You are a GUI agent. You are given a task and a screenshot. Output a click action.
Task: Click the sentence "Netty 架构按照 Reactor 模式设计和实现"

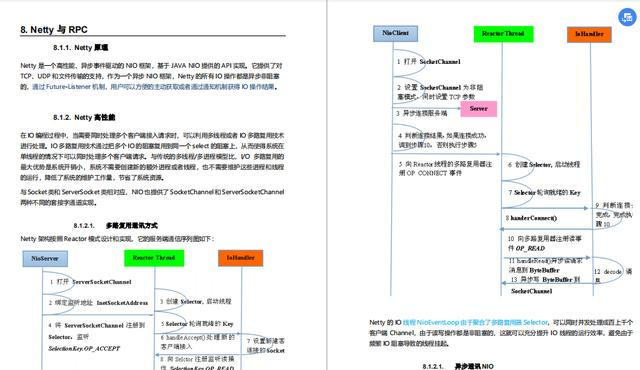tap(117, 239)
